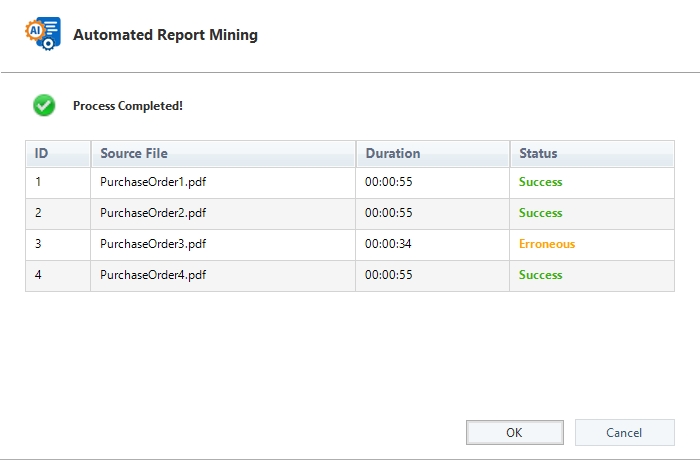The height and width of the screenshot is (460, 700).
Task: Sort by the Source File column header
Action: [x=134, y=154]
